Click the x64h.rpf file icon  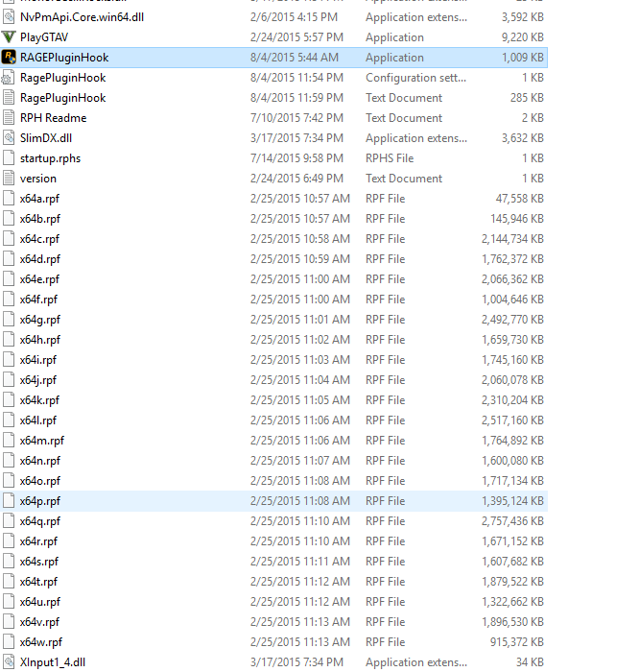click(x=9, y=340)
